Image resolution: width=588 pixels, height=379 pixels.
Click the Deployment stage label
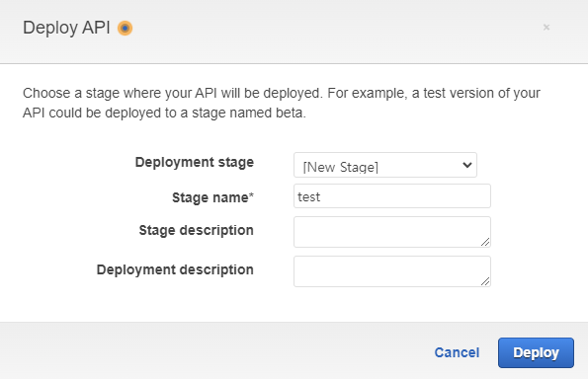point(195,163)
